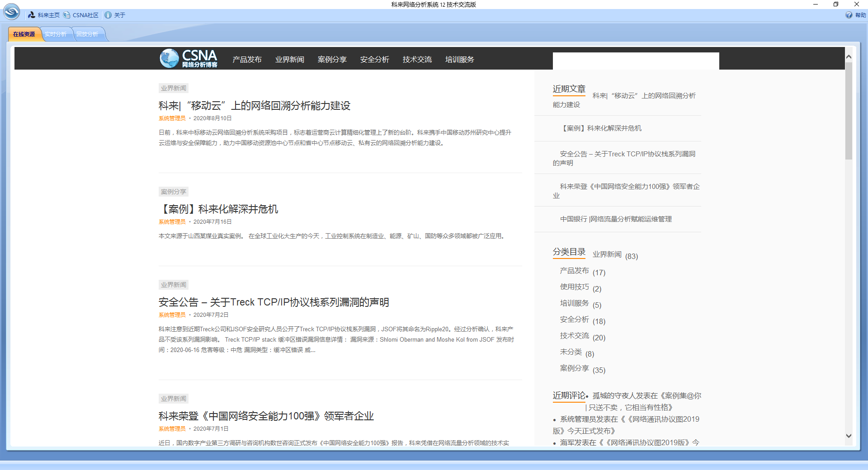The width and height of the screenshot is (868, 470).
Task: Open comment link 《网络通讯协议图2019版》今天正式发布
Action: (626, 425)
